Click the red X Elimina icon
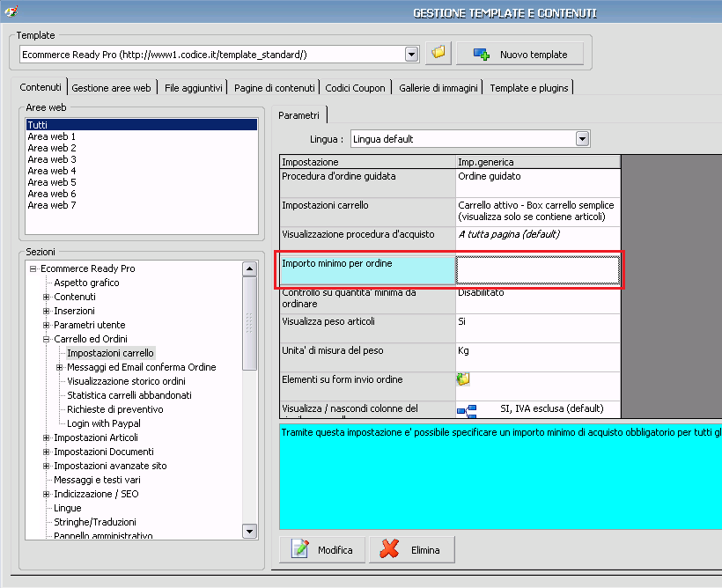Screen dimensions: 722x588 tap(389, 549)
